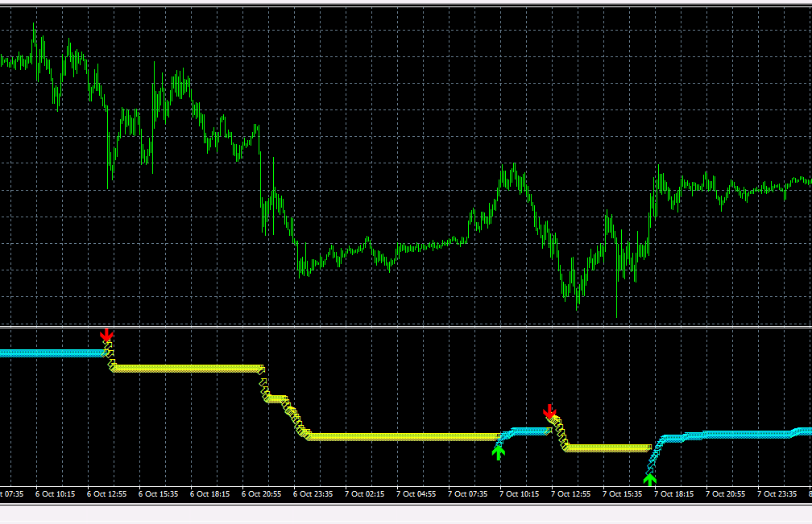Click the 7 Oct 20:55 time label
The image size is (812, 524).
point(727,494)
